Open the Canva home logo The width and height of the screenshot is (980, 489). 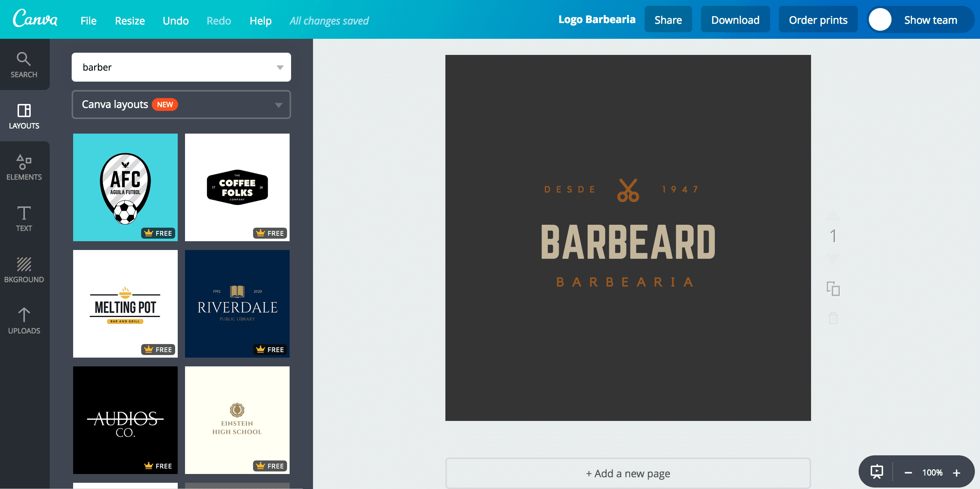35,18
